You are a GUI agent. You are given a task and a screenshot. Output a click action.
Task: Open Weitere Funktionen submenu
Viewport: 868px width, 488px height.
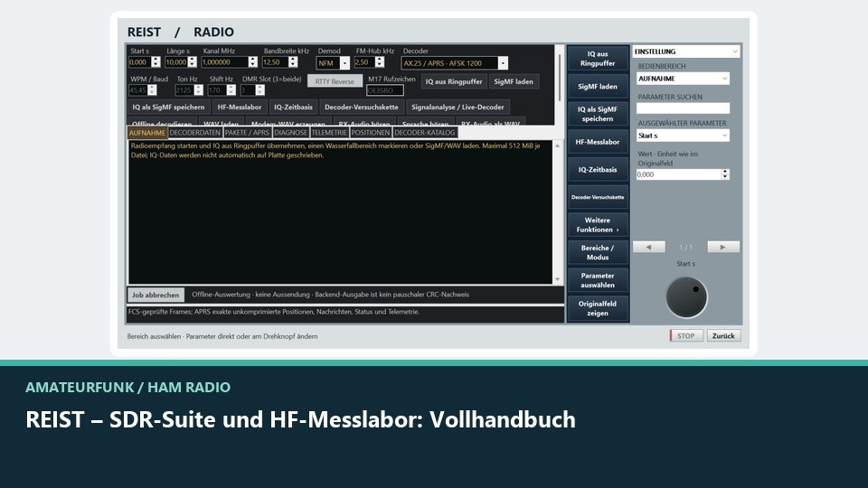[x=598, y=225]
